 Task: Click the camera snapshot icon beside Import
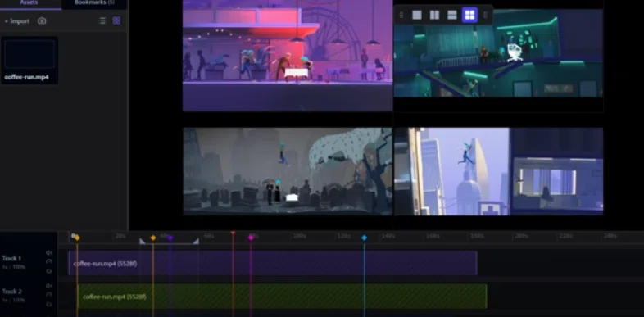click(x=42, y=21)
